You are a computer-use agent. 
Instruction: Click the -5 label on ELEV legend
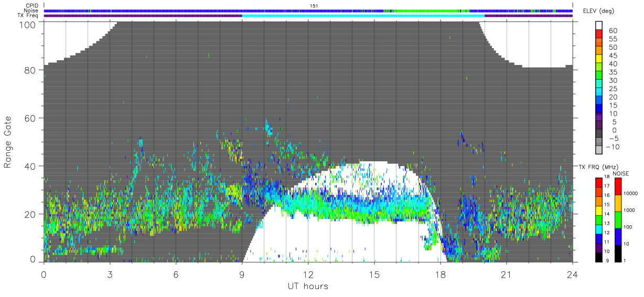tap(613, 139)
